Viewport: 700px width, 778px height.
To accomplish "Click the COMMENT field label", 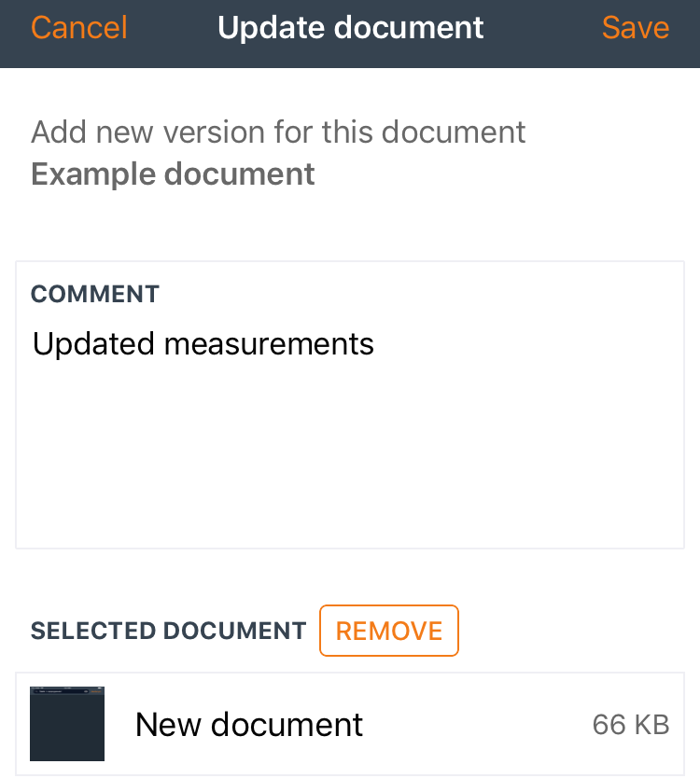I will 95,294.
